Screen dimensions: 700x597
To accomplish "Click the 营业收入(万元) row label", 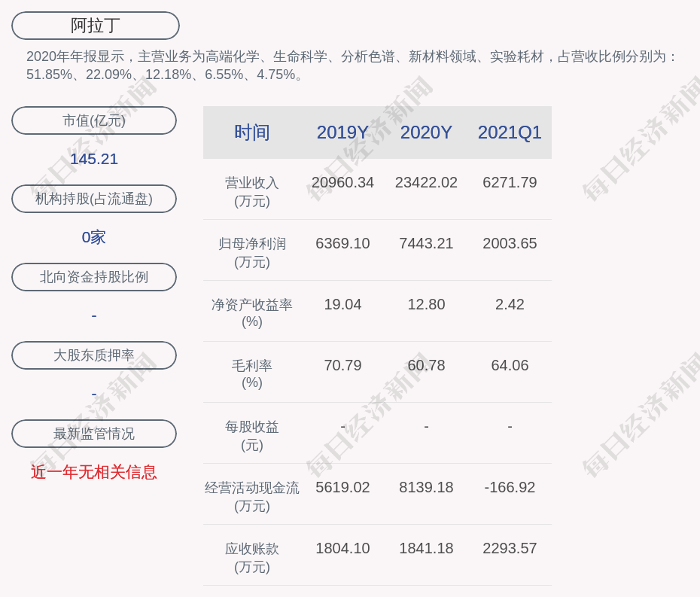I will pos(252,191).
